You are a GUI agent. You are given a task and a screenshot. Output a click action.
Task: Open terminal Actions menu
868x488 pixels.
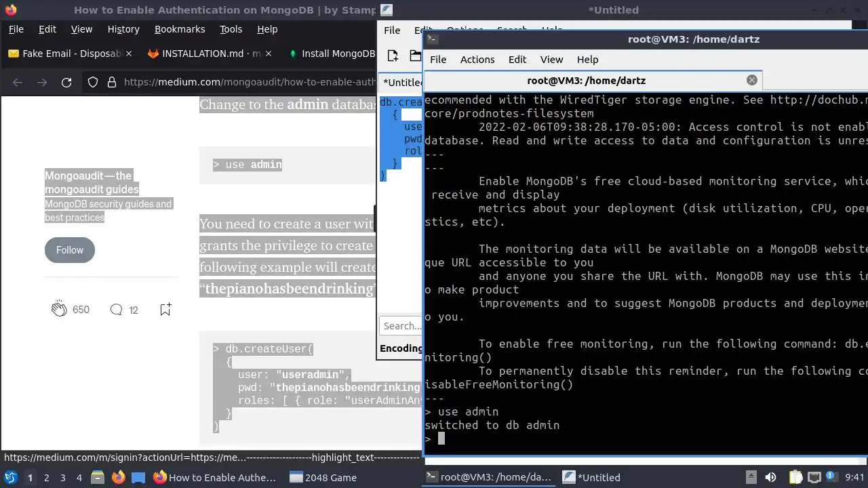point(477,59)
